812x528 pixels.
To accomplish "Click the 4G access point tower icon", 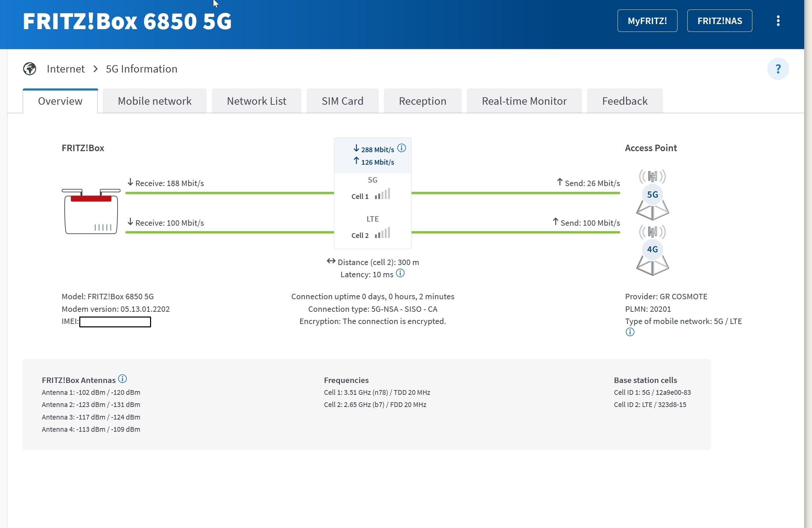I will [x=652, y=250].
